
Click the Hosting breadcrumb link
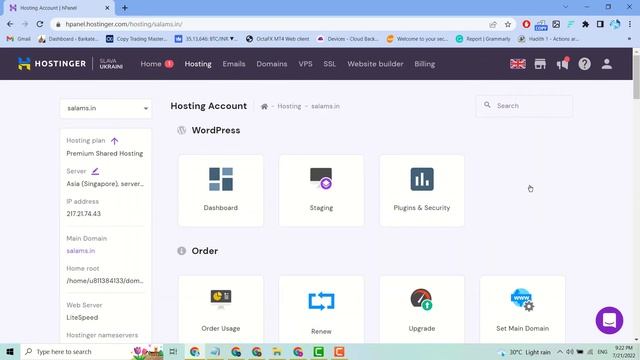(289, 106)
